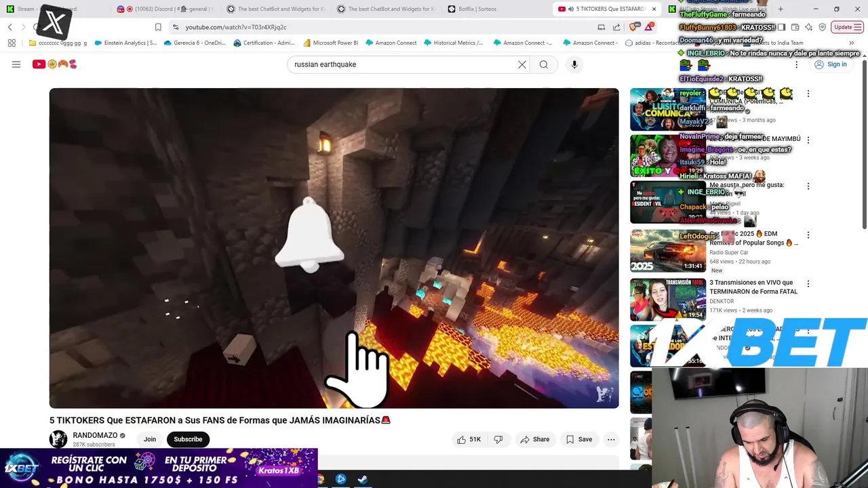Close the 5 TIKTOKERS tab
868x488 pixels.
click(654, 9)
